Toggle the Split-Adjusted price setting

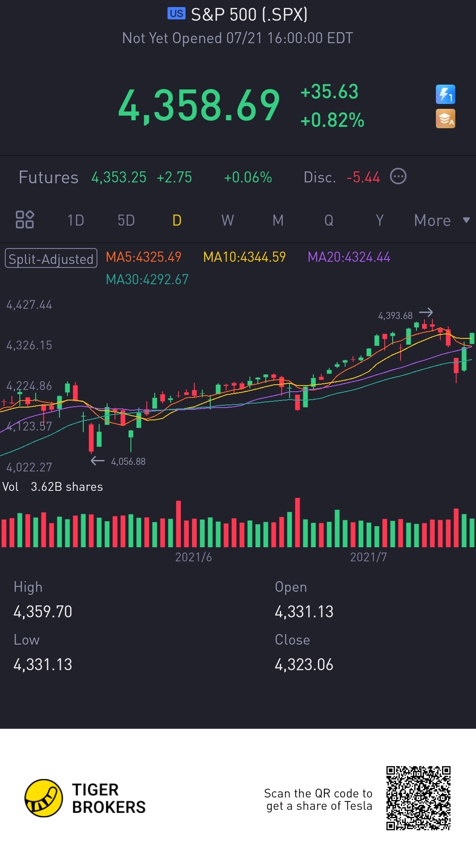click(x=51, y=259)
